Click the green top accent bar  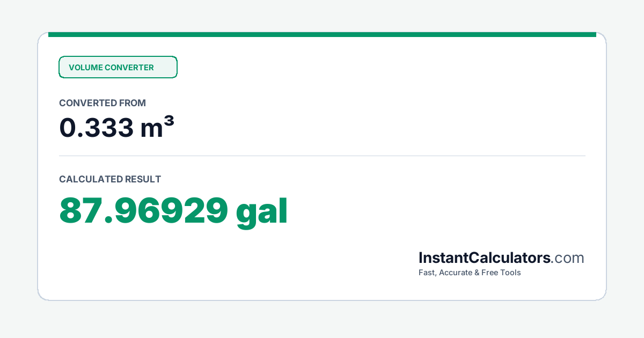click(x=322, y=34)
